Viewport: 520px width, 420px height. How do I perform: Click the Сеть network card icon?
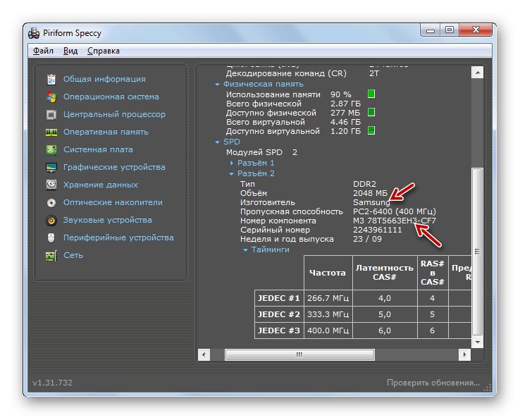tap(51, 255)
